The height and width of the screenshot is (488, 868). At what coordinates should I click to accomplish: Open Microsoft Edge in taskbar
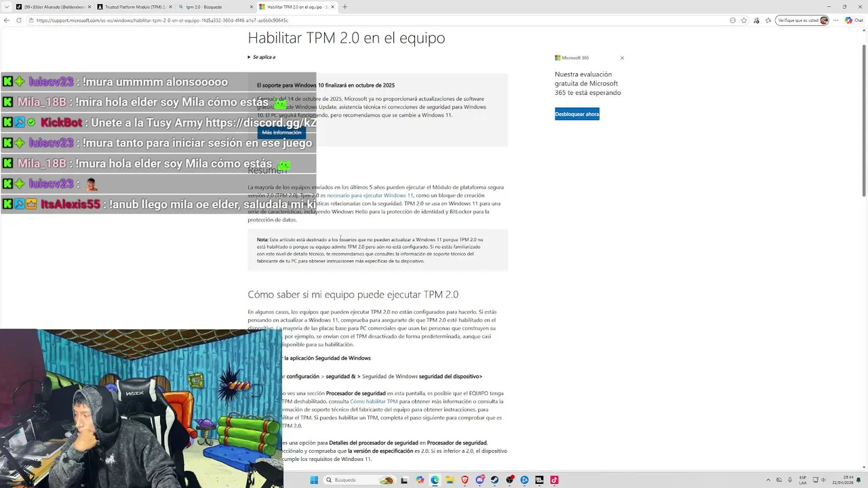point(435,480)
